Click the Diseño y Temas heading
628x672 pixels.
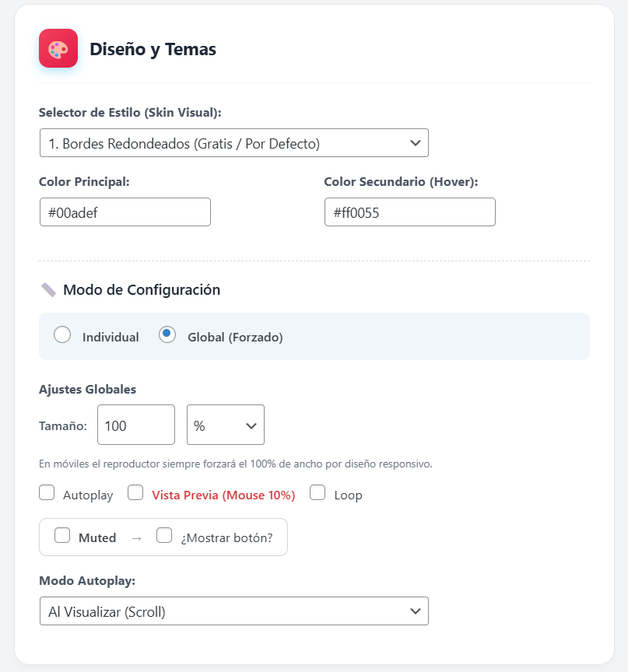pyautogui.click(x=153, y=50)
